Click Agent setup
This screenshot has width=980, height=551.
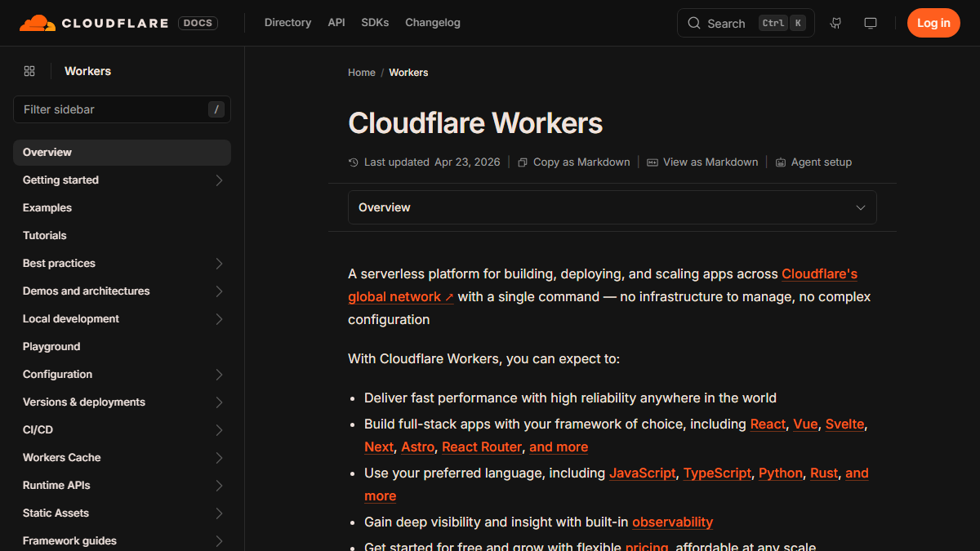point(813,162)
